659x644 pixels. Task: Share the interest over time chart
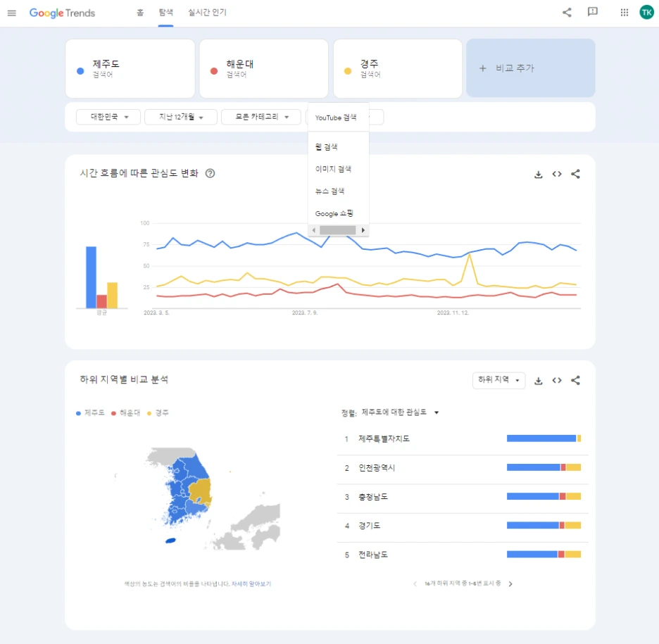click(575, 174)
